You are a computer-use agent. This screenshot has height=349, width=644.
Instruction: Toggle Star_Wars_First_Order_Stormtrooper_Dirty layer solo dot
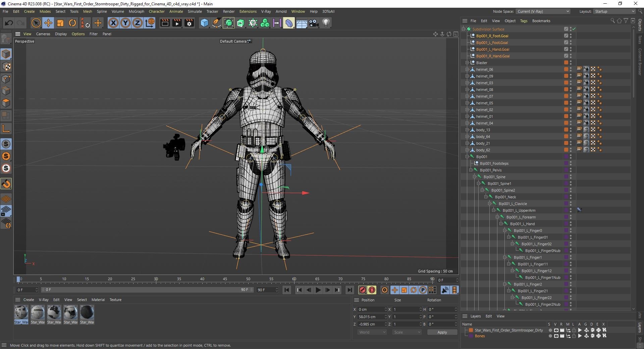550,330
